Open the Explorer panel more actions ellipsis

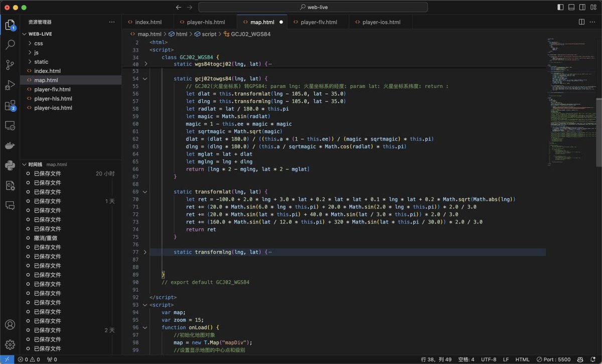tap(112, 22)
